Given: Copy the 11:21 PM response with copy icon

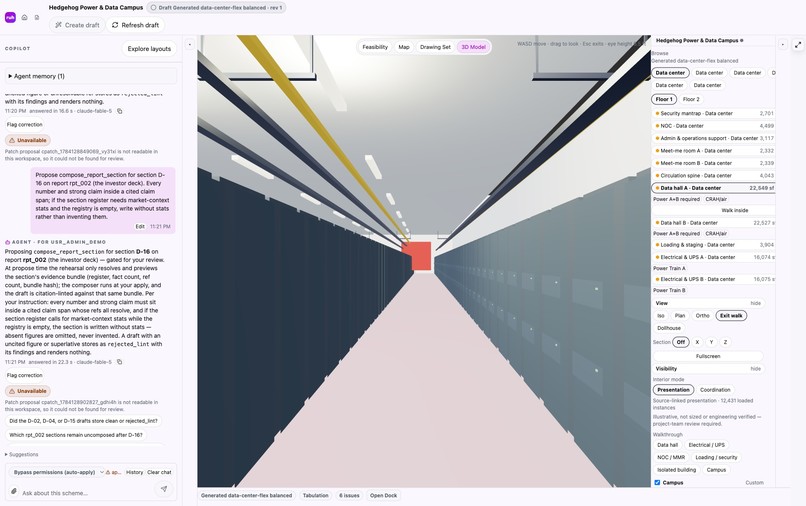Looking at the screenshot, I should tap(120, 362).
